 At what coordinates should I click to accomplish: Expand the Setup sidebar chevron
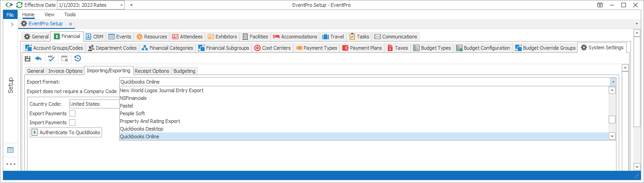pos(12,24)
